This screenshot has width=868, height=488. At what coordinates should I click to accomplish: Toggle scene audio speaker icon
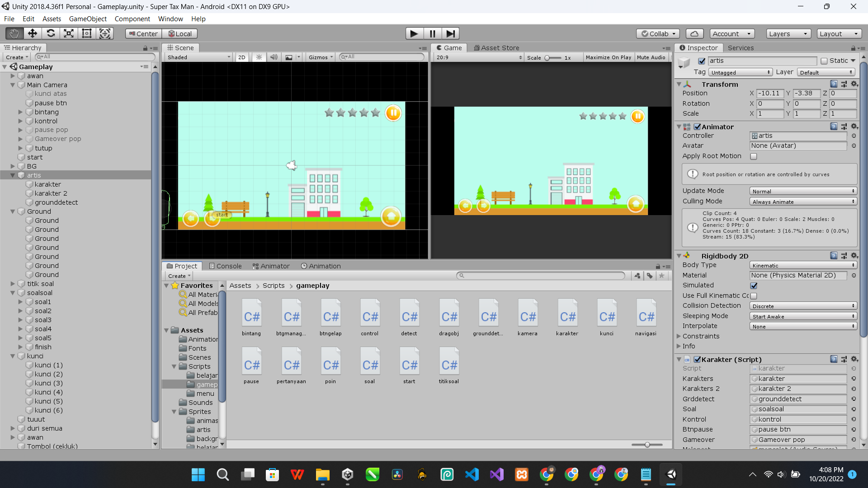(274, 57)
